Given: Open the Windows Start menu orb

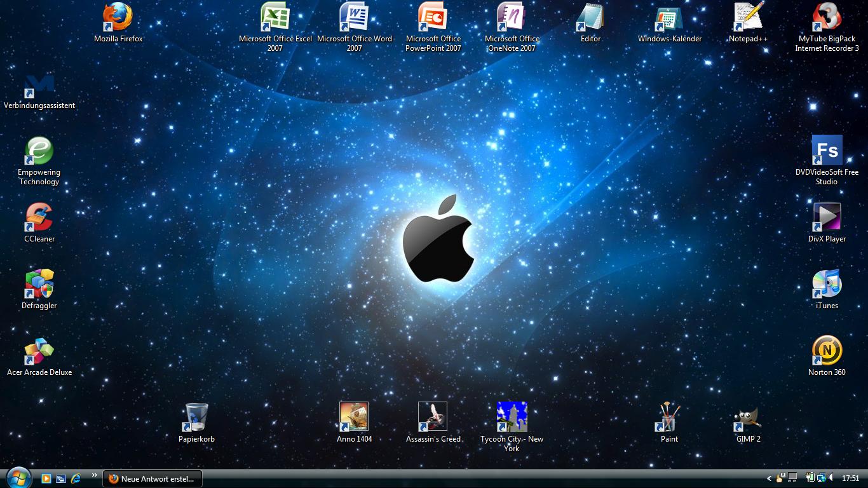Looking at the screenshot, I should 18,478.
